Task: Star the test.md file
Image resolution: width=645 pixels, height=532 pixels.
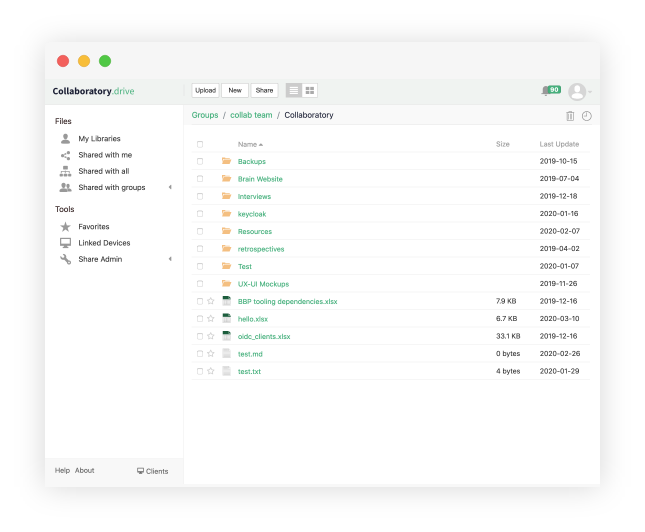Action: pyautogui.click(x=211, y=354)
